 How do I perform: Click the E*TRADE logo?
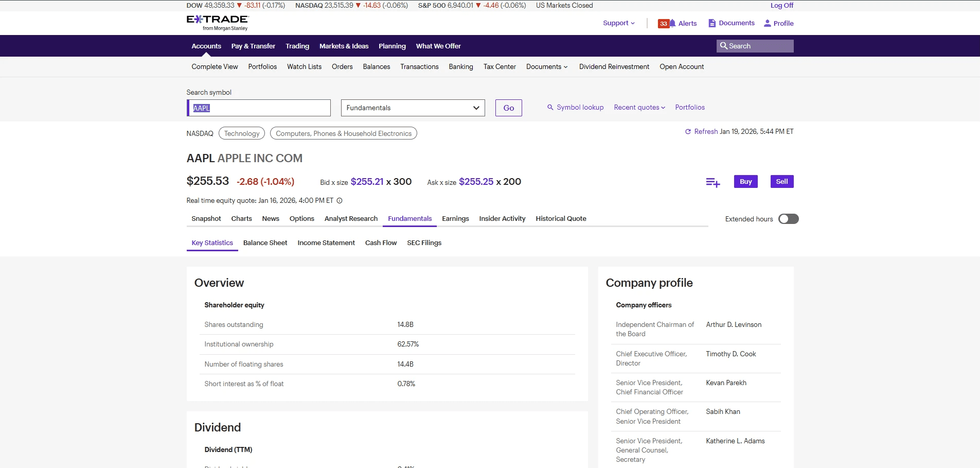click(x=218, y=23)
